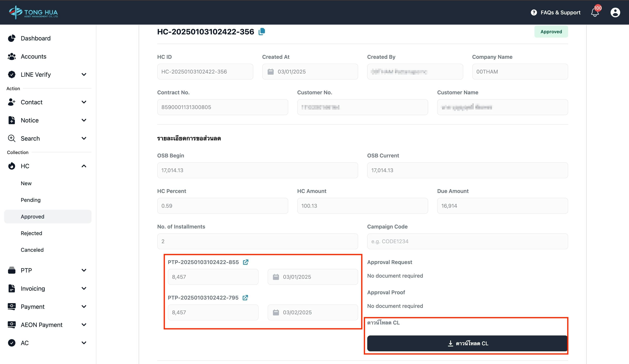
Task: Select HC New submenu item
Action: point(26,183)
